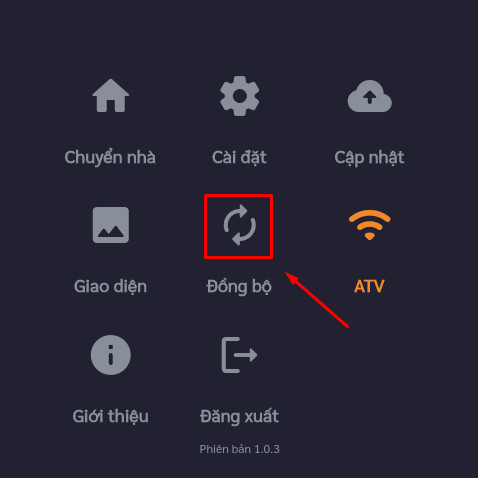The image size is (478, 478).
Task: Click the sync arrows icon
Action: 239,225
